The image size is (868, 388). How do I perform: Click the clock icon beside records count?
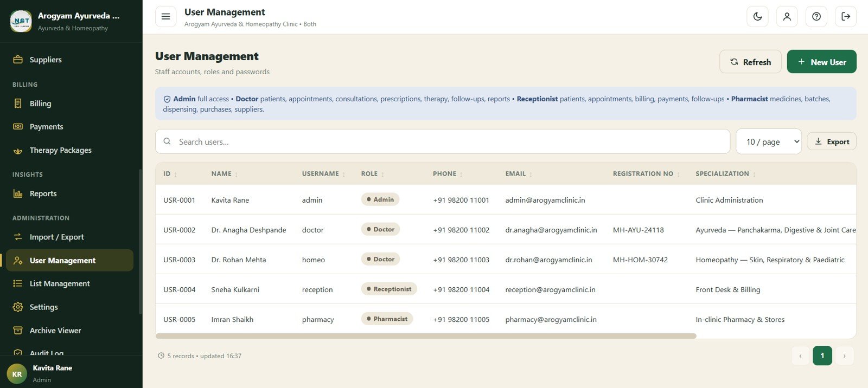click(161, 356)
